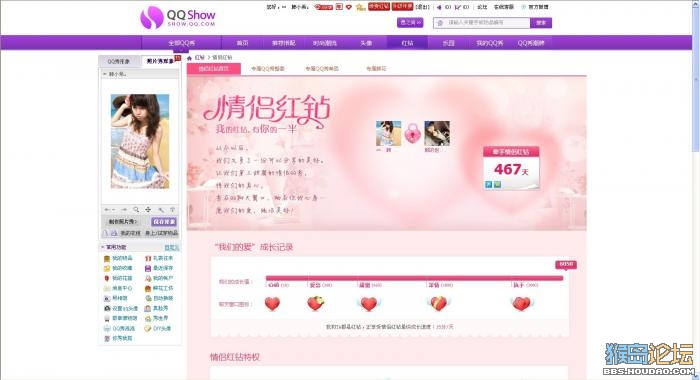This screenshot has width=700, height=380.
Task: Click the red diamond icon in the top header
Action: click(x=349, y=7)
